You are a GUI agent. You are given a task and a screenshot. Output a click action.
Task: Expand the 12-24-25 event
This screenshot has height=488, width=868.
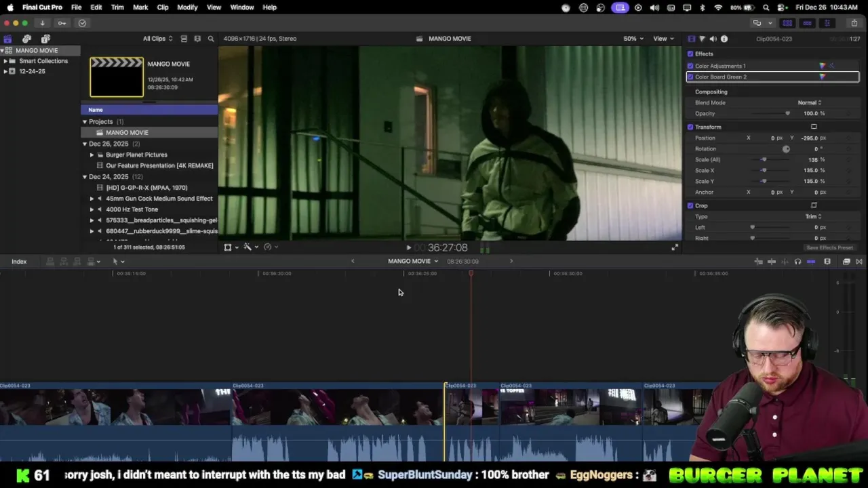tap(5, 71)
